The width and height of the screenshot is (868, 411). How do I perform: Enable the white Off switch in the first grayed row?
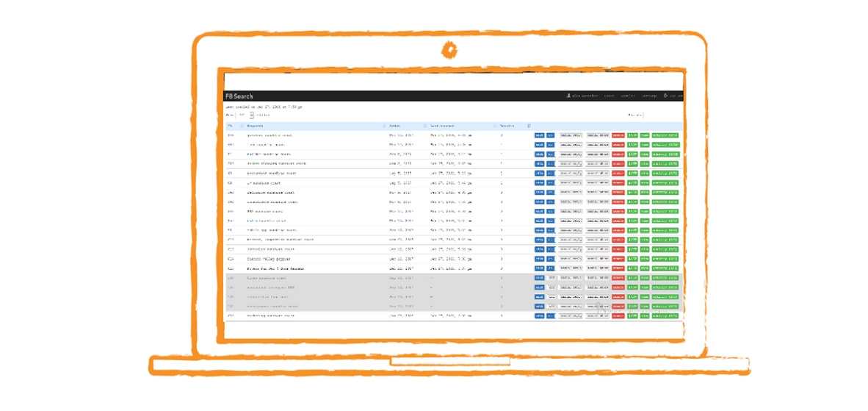551,278
